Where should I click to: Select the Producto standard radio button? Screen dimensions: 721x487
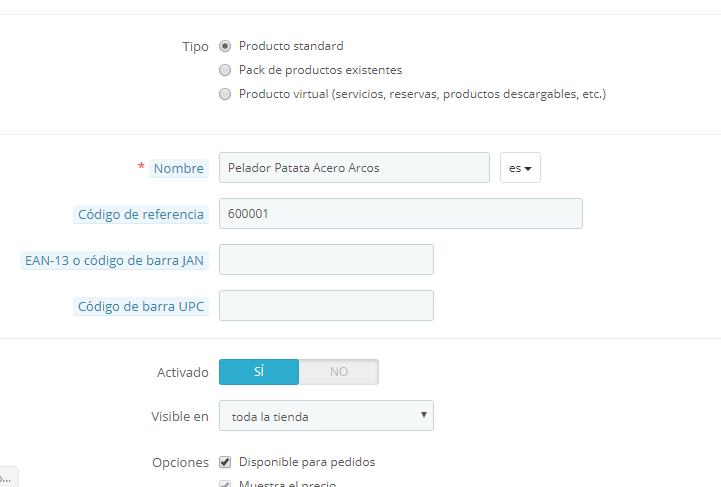click(x=225, y=46)
